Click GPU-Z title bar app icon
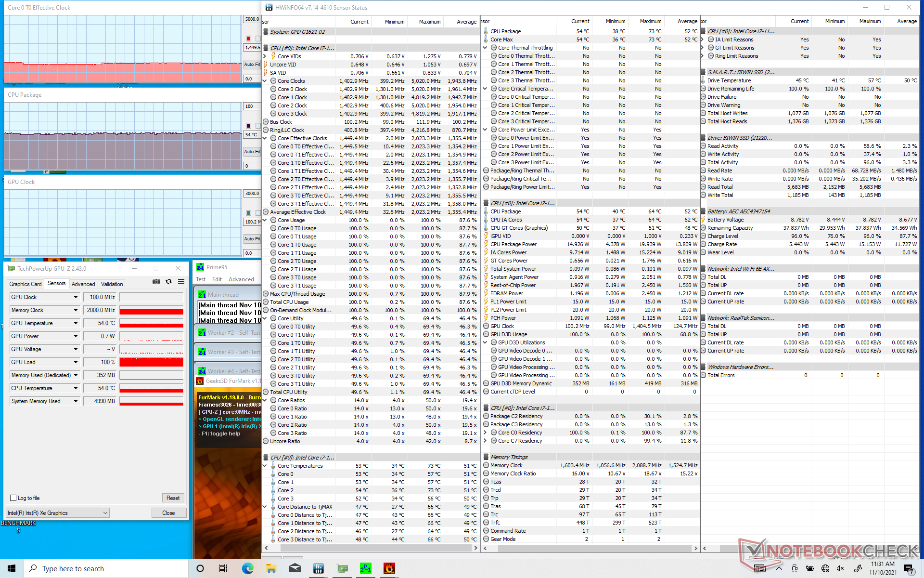The width and height of the screenshot is (924, 578). coord(12,269)
